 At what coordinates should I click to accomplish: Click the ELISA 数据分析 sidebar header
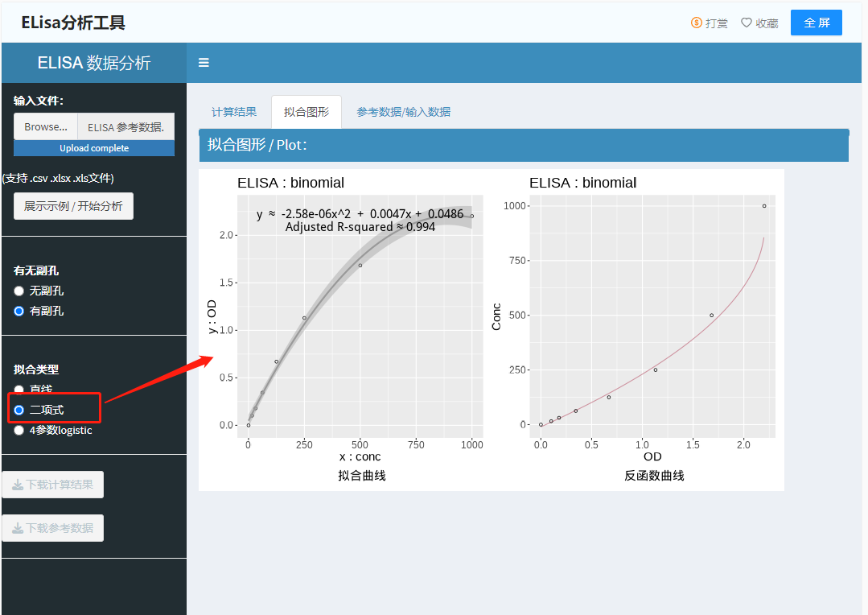(x=93, y=63)
